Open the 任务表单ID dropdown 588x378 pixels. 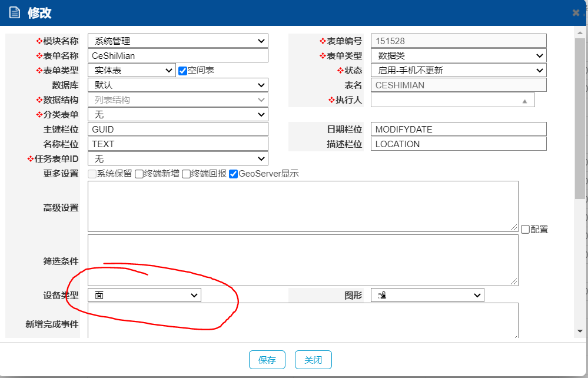pos(178,159)
